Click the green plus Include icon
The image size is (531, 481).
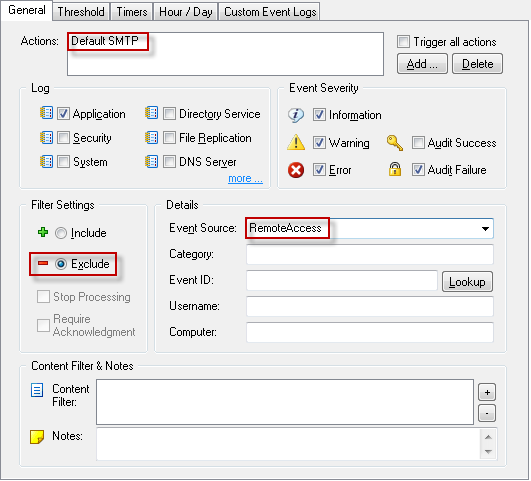[x=43, y=232]
